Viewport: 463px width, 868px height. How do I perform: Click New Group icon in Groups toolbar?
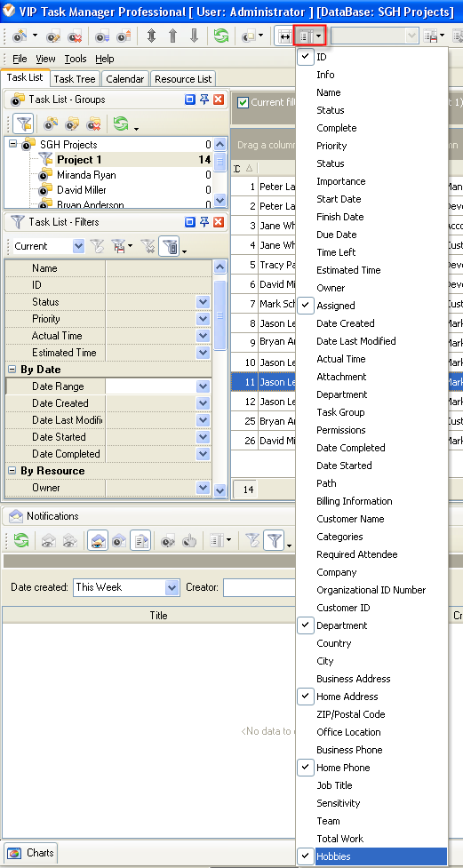coord(51,123)
